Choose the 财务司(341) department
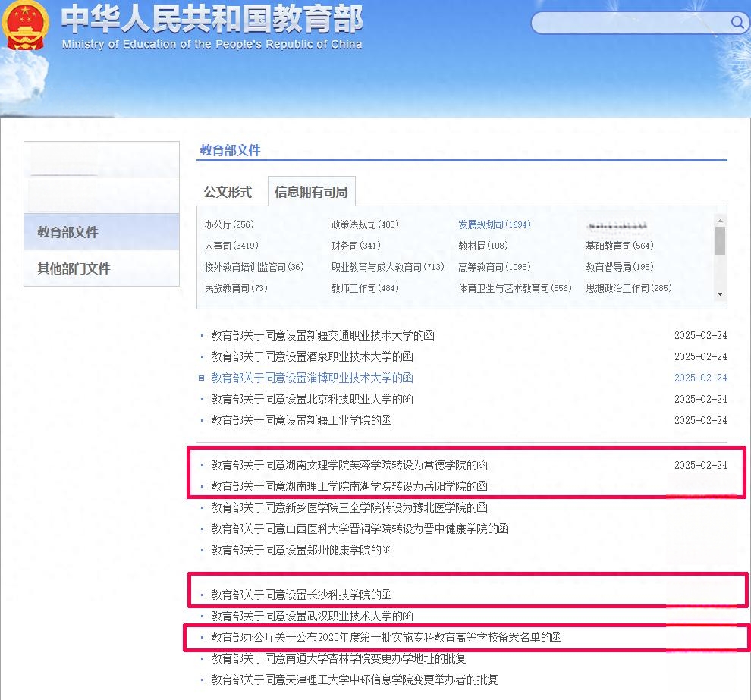Viewport: 751px width, 700px height. [356, 246]
